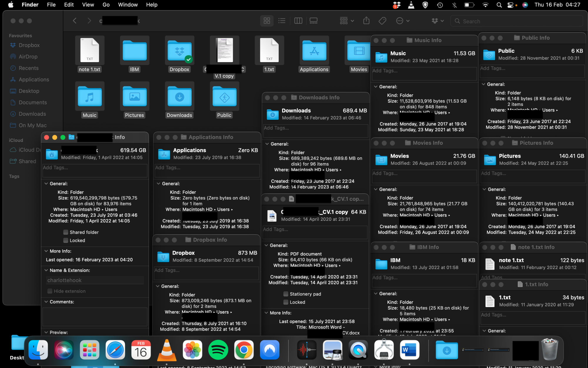Collapse General section in Music Info
The height and width of the screenshot is (368, 588).
click(376, 87)
